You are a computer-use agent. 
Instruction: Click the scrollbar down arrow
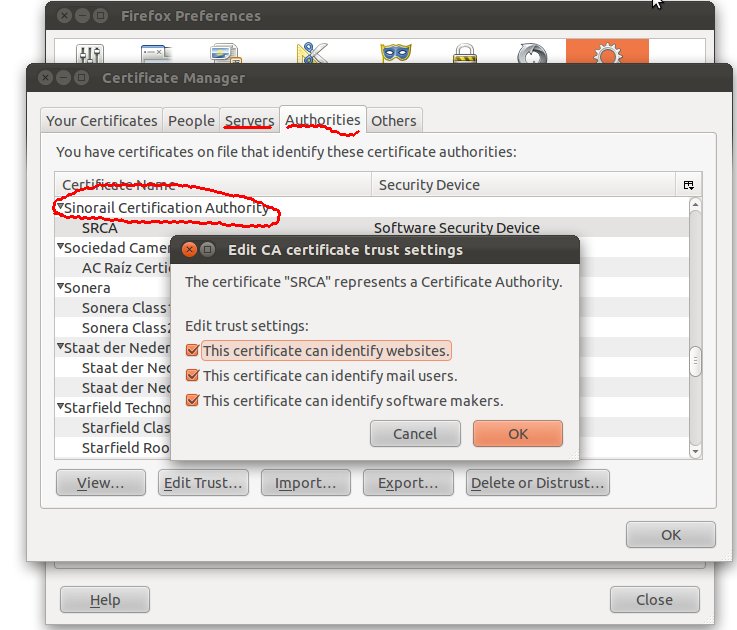click(695, 451)
